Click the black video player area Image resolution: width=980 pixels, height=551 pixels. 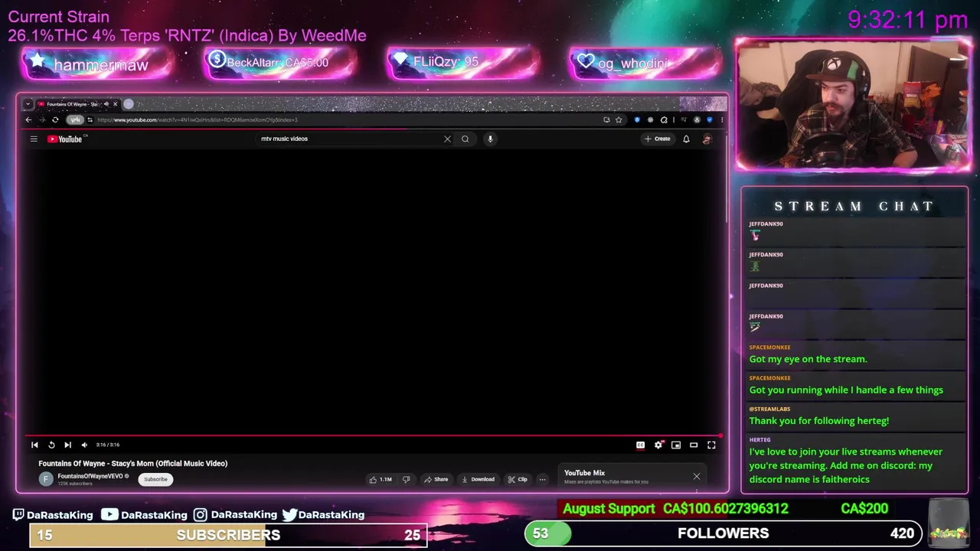click(x=374, y=291)
